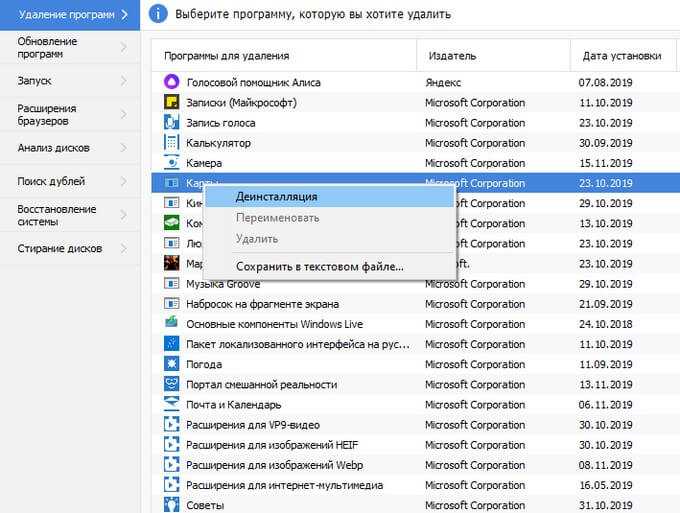Select the Калькулятор entry
This screenshot has width=680, height=513.
(x=415, y=143)
